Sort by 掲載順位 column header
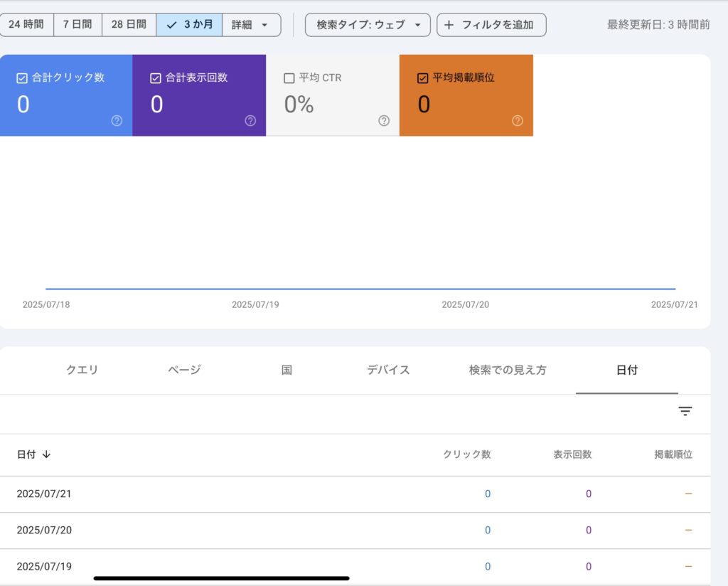This screenshot has height=586, width=728. click(x=673, y=454)
